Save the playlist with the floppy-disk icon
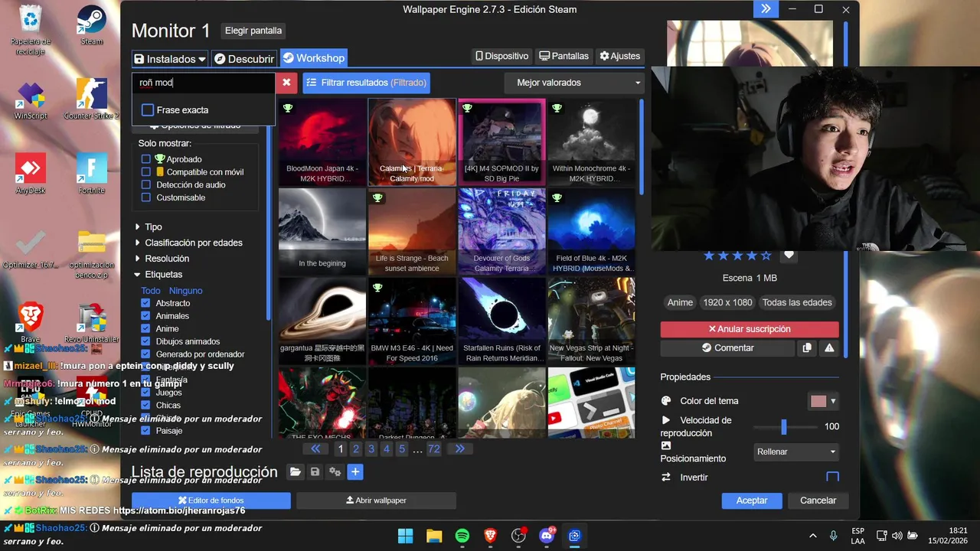980x551 pixels. (x=315, y=472)
